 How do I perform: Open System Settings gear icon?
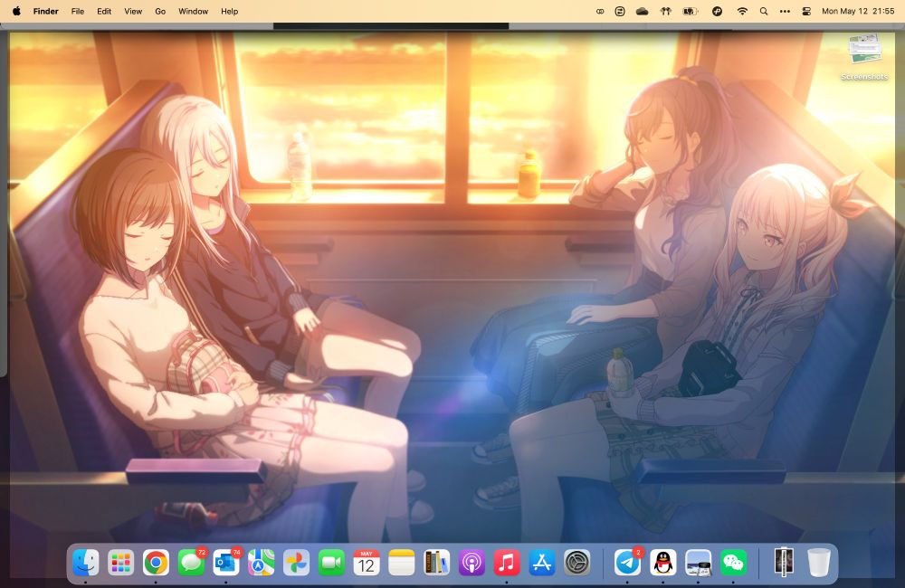click(x=577, y=562)
